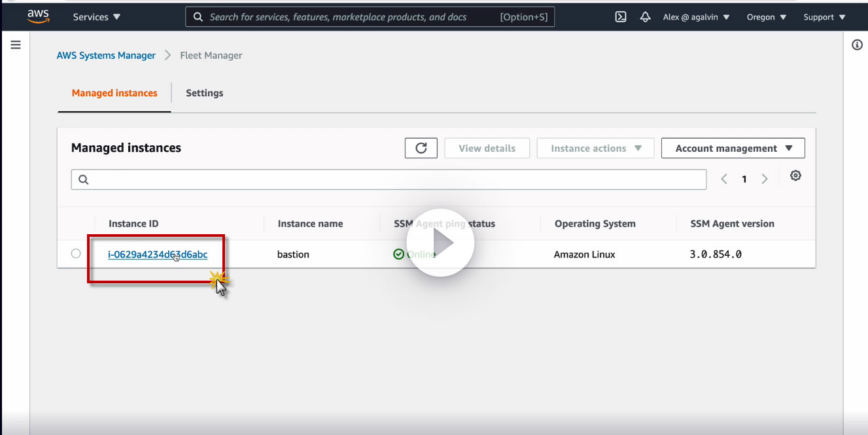The image size is (868, 435).
Task: Open the Instance actions dropdown
Action: pos(595,148)
